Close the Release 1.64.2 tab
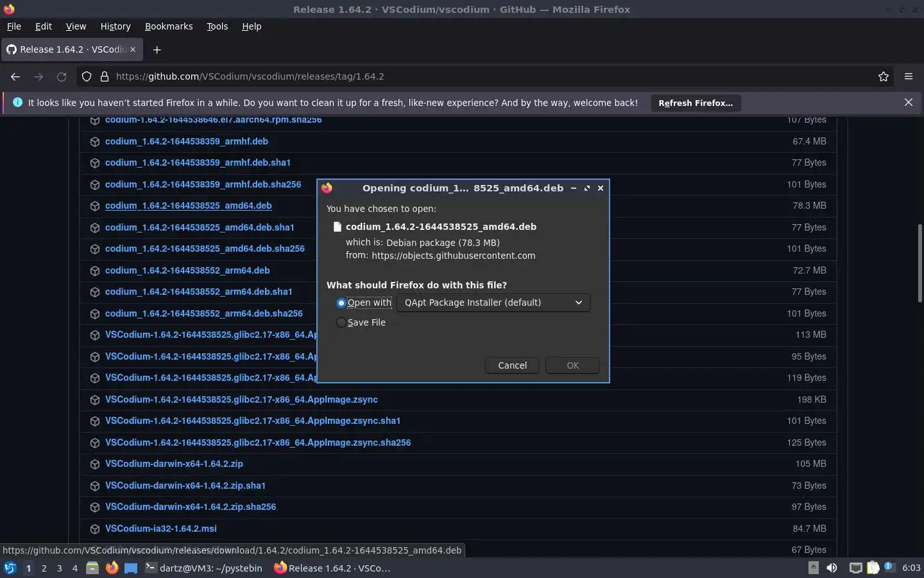Image resolution: width=924 pixels, height=578 pixels. coord(133,49)
